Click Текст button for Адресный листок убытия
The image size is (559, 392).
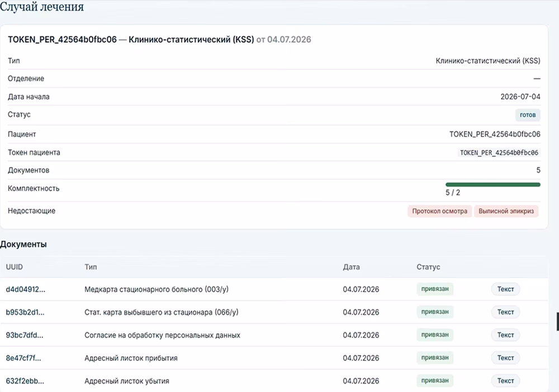point(505,381)
